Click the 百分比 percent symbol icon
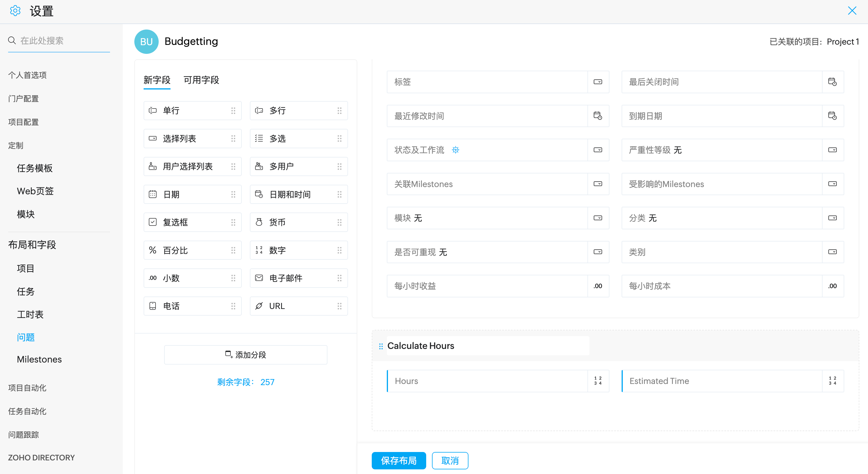 153,250
